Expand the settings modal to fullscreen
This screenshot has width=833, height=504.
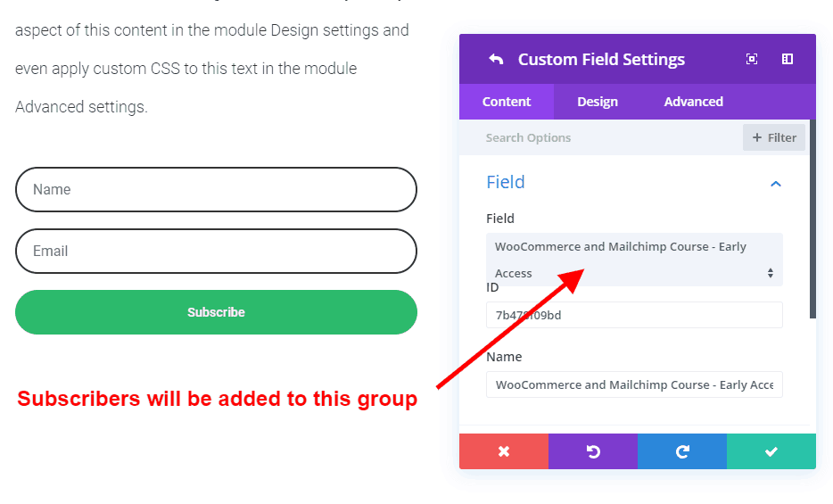(x=752, y=59)
